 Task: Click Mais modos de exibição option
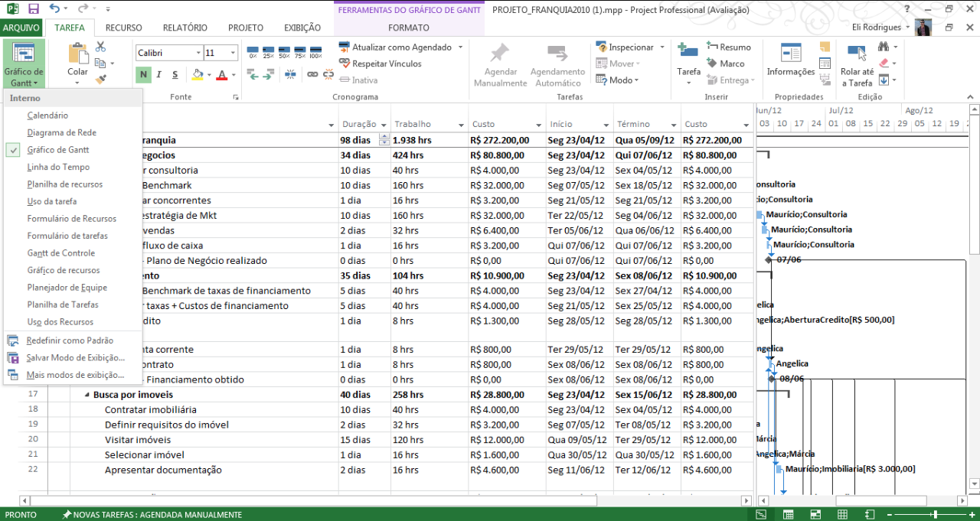[74, 375]
